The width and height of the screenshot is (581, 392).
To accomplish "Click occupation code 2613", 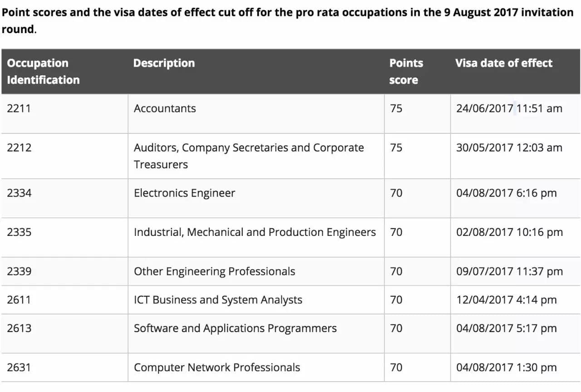I will click(x=19, y=328).
